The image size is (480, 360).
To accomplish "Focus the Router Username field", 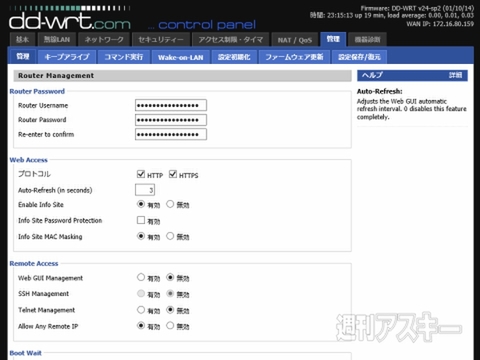I will [x=171, y=105].
